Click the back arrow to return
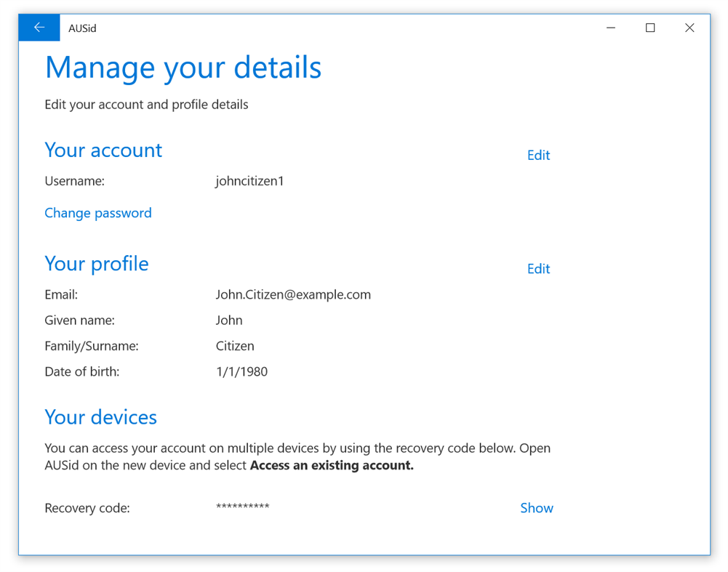Screen dimensions: 728x572 (39, 27)
